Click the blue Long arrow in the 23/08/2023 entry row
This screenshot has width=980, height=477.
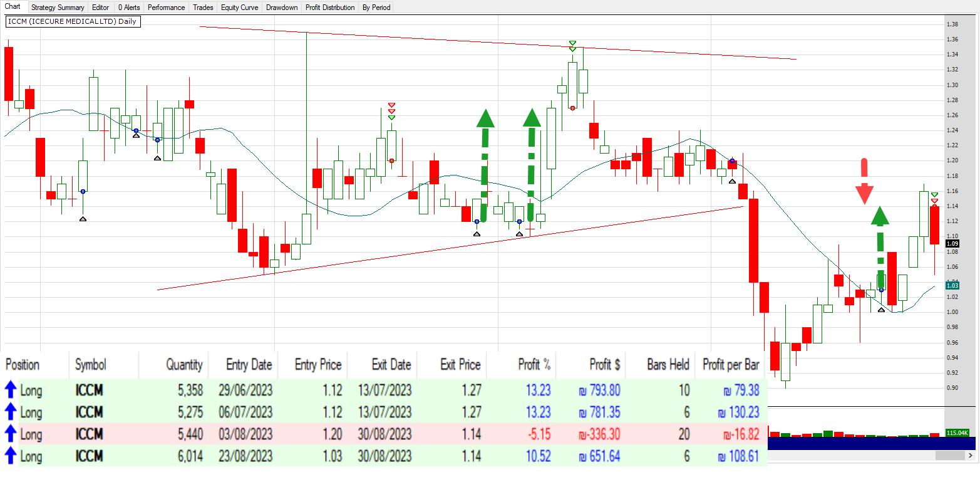coord(10,456)
